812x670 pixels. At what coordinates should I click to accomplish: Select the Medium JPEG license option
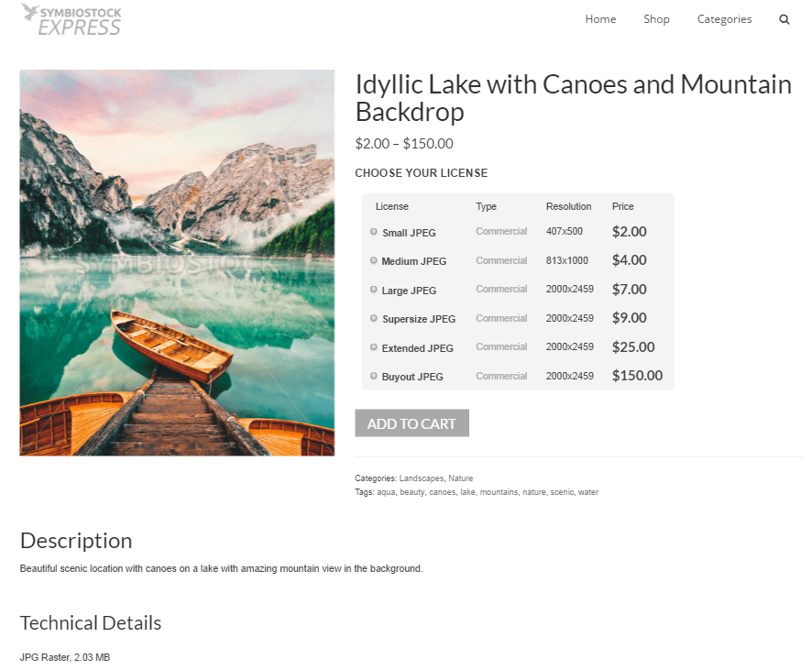point(373,260)
